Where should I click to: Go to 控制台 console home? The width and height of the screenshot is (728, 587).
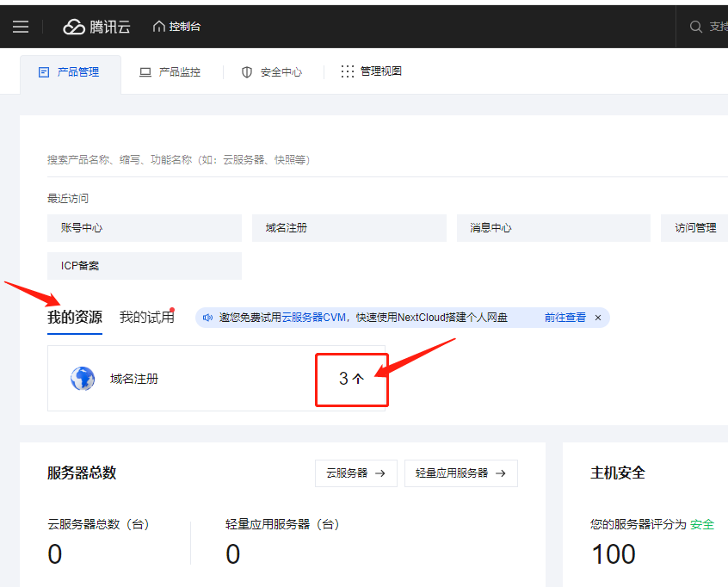[x=176, y=27]
